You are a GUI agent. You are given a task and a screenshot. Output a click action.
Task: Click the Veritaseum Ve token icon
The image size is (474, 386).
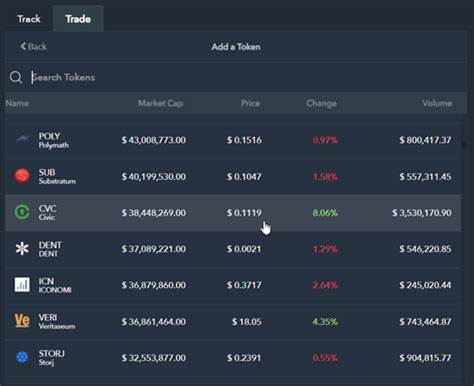(x=22, y=321)
